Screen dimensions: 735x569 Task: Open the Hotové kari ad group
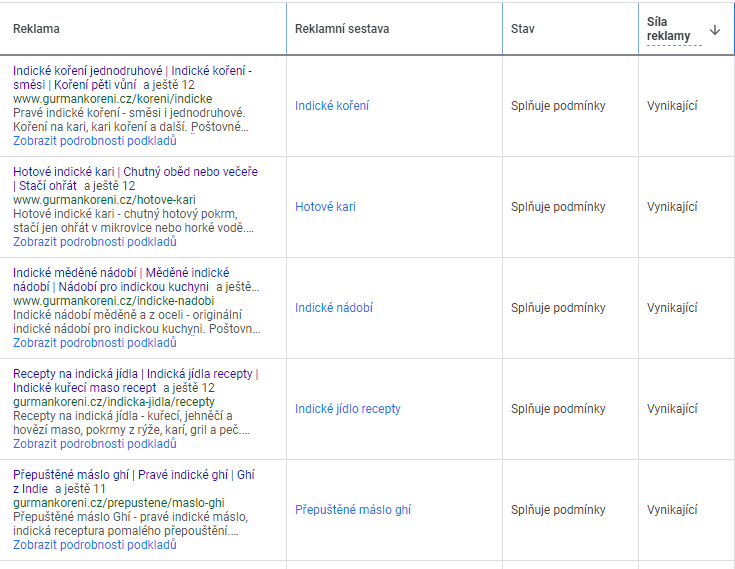point(325,207)
